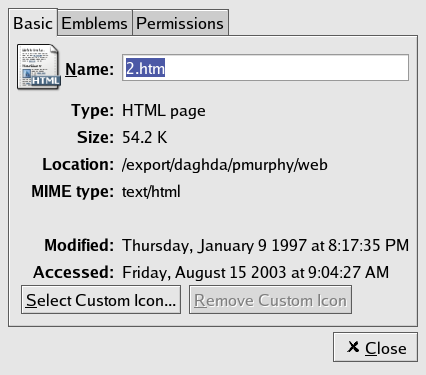Screen dimensions: 426x375
Task: Click the X icon on Close
Action: [x=353, y=347]
